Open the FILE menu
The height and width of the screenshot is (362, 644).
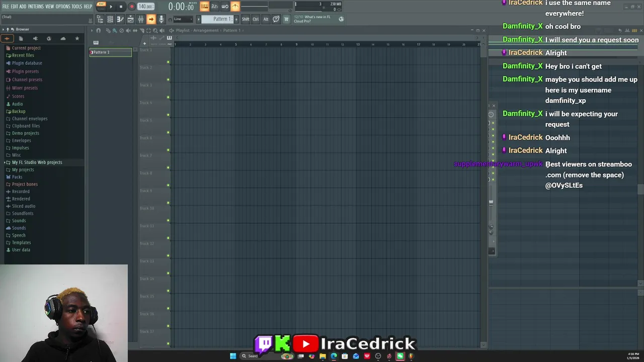[x=6, y=7]
